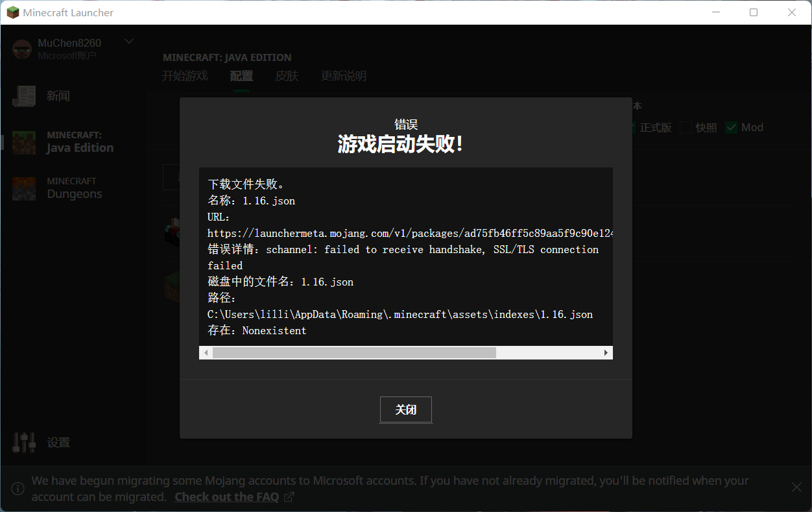Select the Minecraft Java Edition grass block icon

(24, 141)
